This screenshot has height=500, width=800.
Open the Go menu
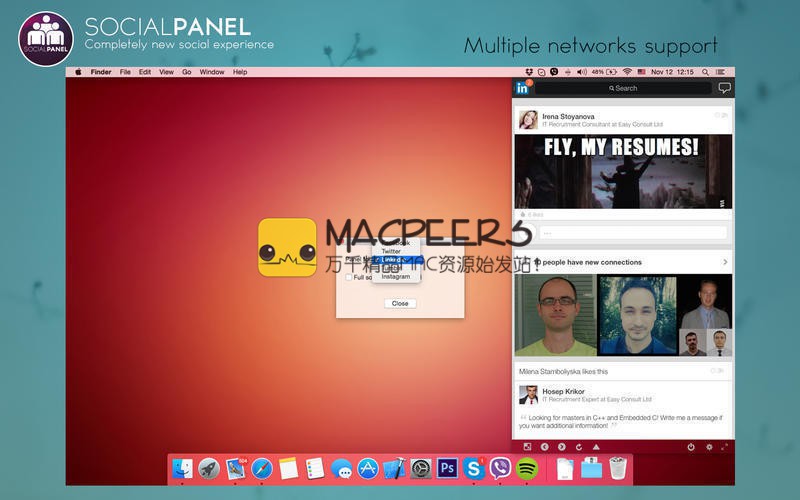(x=187, y=72)
